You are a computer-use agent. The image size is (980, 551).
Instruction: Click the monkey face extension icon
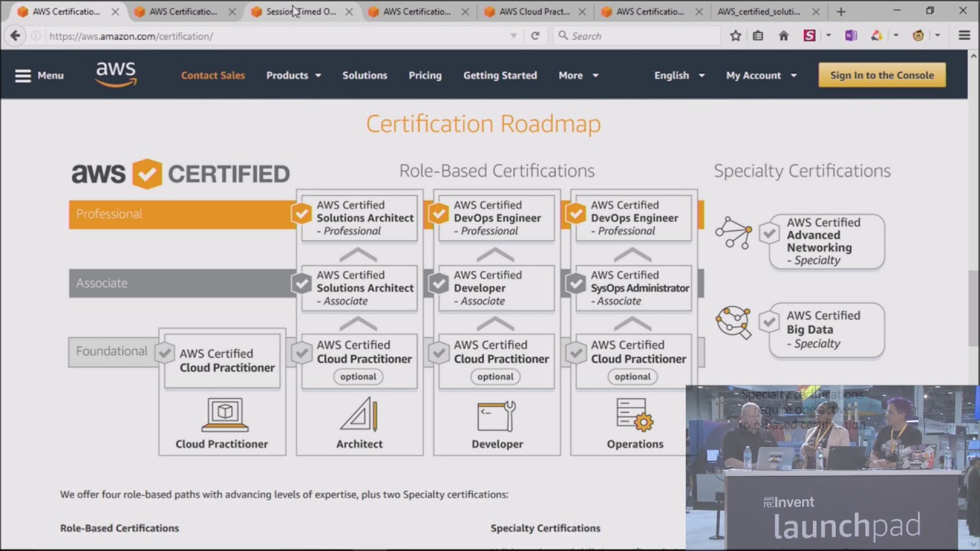918,36
